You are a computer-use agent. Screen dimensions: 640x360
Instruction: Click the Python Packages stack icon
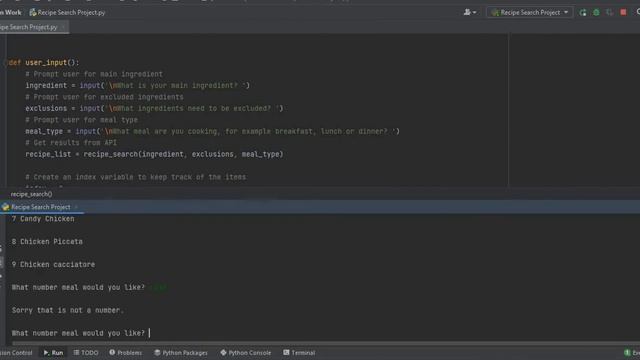pos(157,352)
